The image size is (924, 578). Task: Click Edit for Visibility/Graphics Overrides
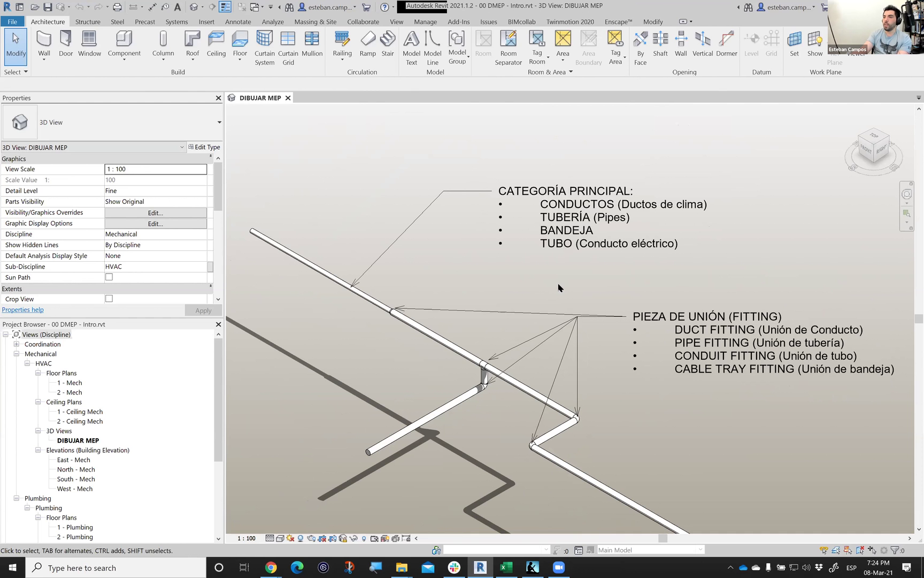pos(155,212)
